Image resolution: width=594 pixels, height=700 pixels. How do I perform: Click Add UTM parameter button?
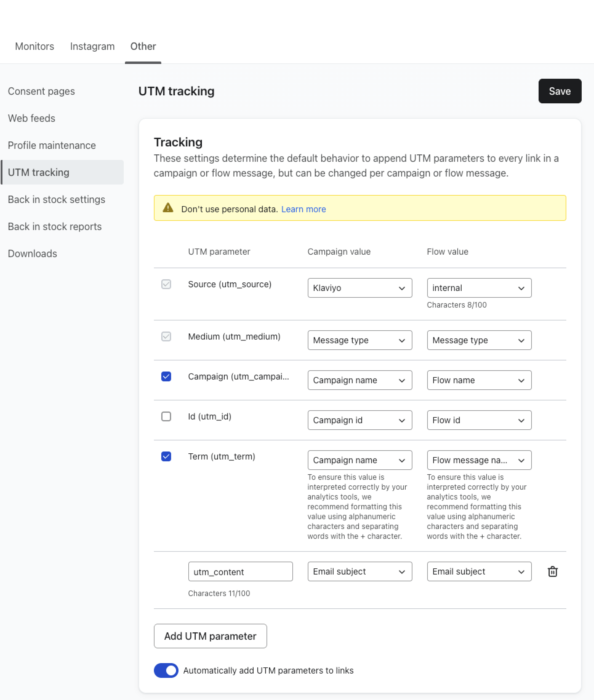click(x=210, y=636)
